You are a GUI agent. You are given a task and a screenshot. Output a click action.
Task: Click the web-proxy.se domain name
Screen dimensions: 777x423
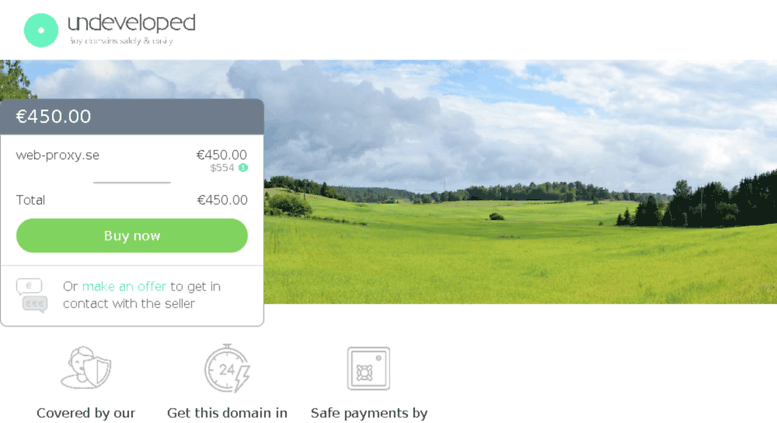pyautogui.click(x=57, y=155)
